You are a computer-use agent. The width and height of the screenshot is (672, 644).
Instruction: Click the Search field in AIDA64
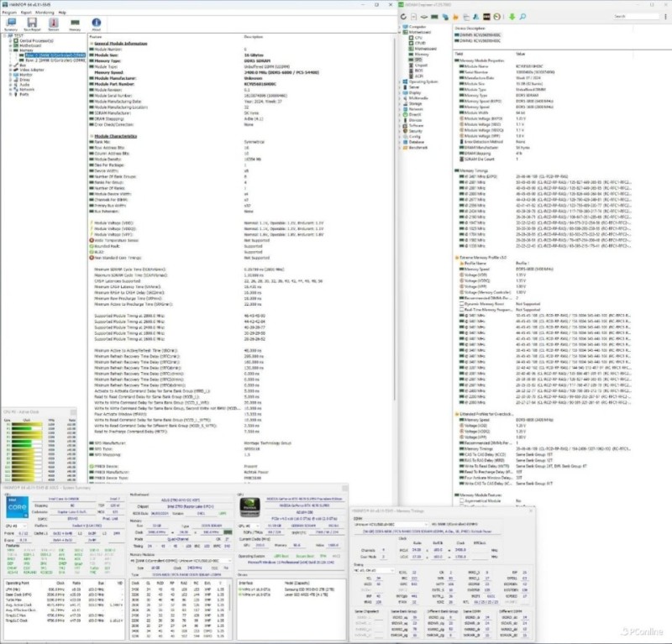tap(636, 16)
